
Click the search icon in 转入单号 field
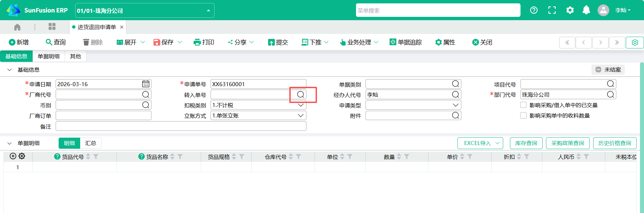click(x=300, y=95)
